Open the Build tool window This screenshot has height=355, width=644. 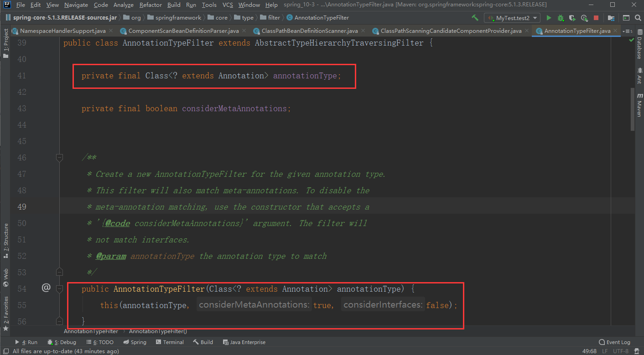pos(203,342)
